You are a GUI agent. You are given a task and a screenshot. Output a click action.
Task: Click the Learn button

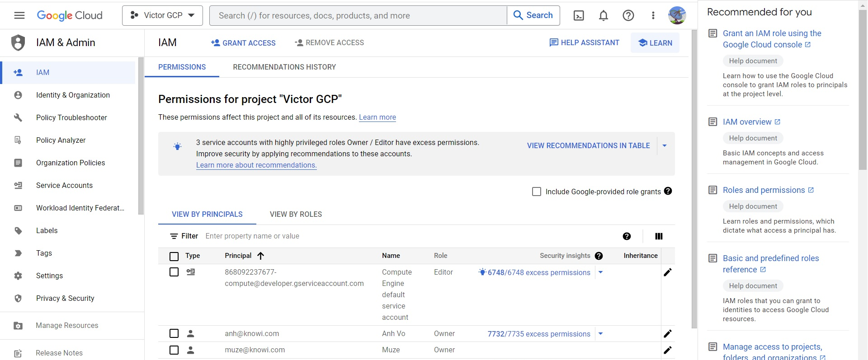(655, 43)
